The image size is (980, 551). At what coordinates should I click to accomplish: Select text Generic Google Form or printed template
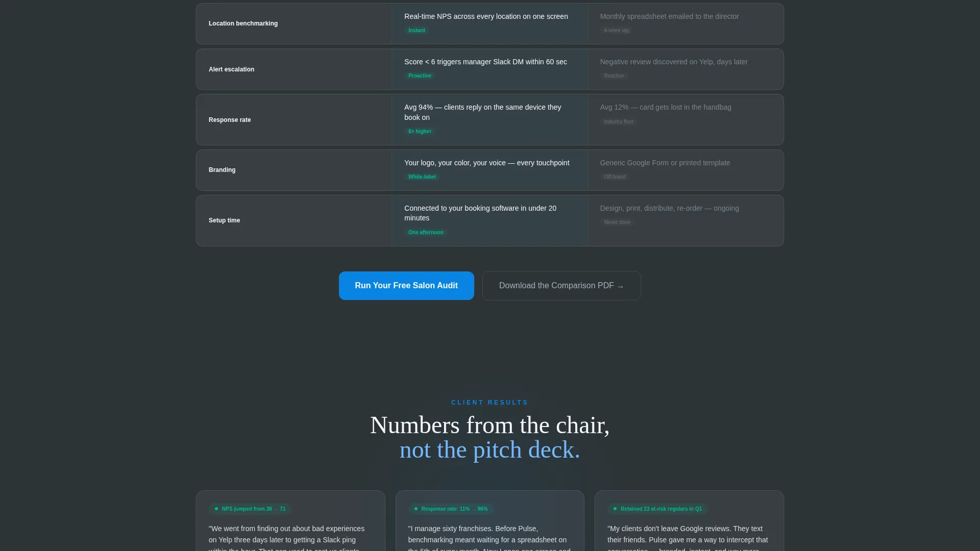pos(665,163)
